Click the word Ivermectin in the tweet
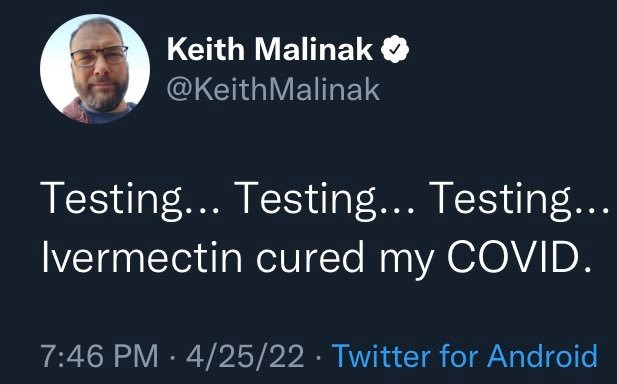 [142, 257]
